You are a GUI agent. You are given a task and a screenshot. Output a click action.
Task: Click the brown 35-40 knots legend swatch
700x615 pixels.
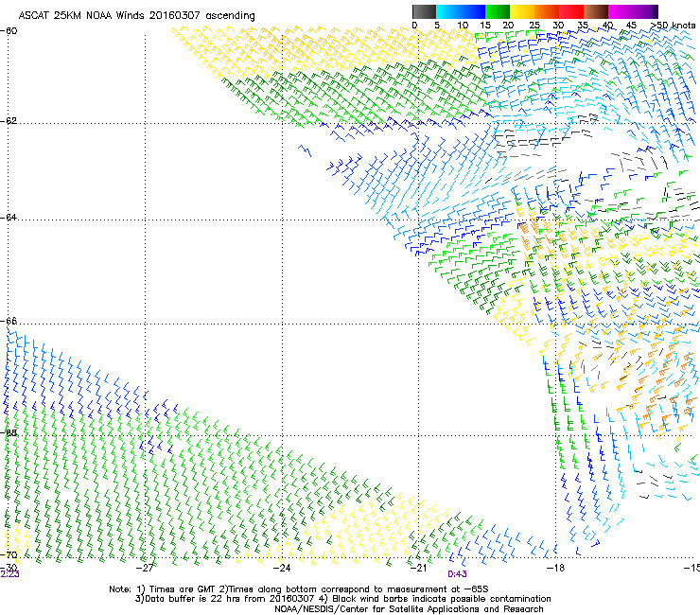tap(596, 11)
